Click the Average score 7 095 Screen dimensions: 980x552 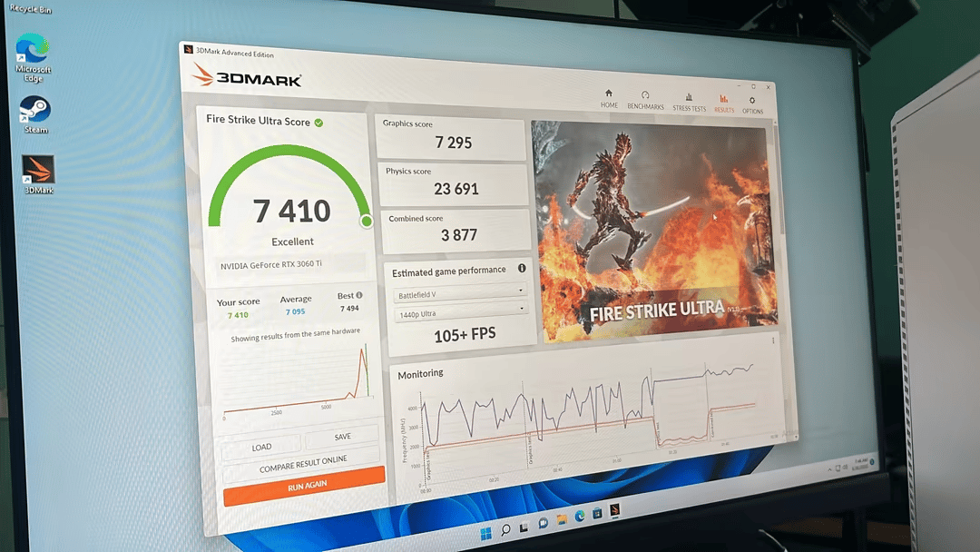(x=296, y=311)
